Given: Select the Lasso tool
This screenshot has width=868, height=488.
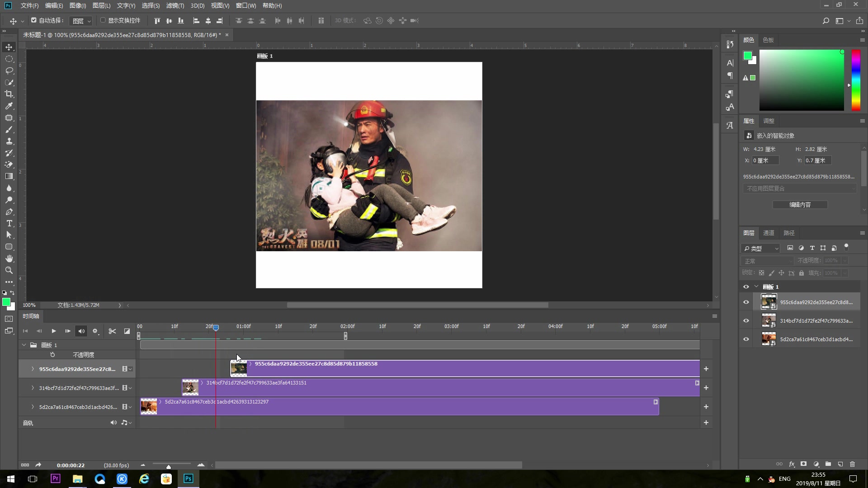Looking at the screenshot, I should tap(9, 70).
